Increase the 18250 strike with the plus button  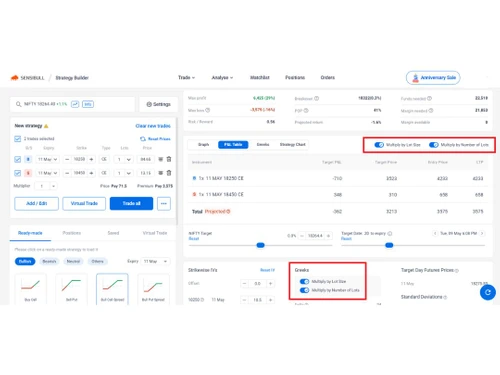[91, 159]
